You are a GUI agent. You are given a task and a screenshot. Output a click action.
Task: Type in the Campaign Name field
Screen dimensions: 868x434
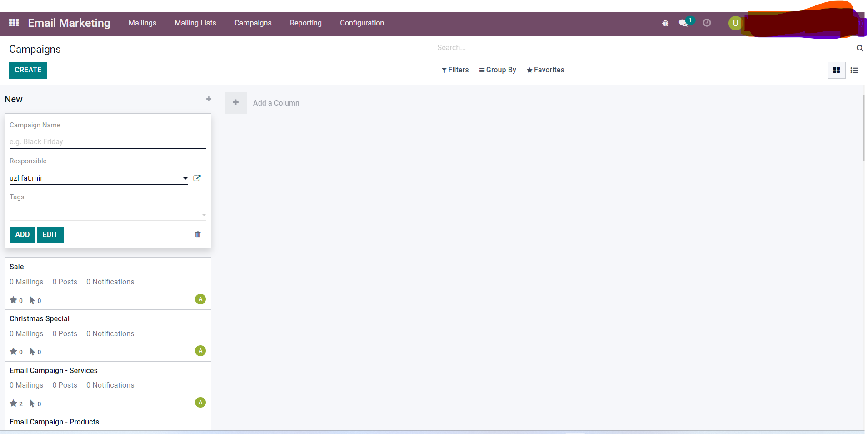(108, 141)
